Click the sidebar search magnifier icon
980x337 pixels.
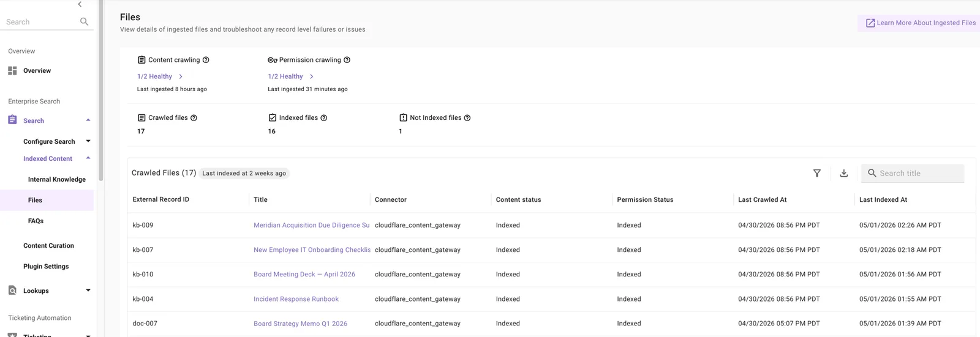point(84,21)
